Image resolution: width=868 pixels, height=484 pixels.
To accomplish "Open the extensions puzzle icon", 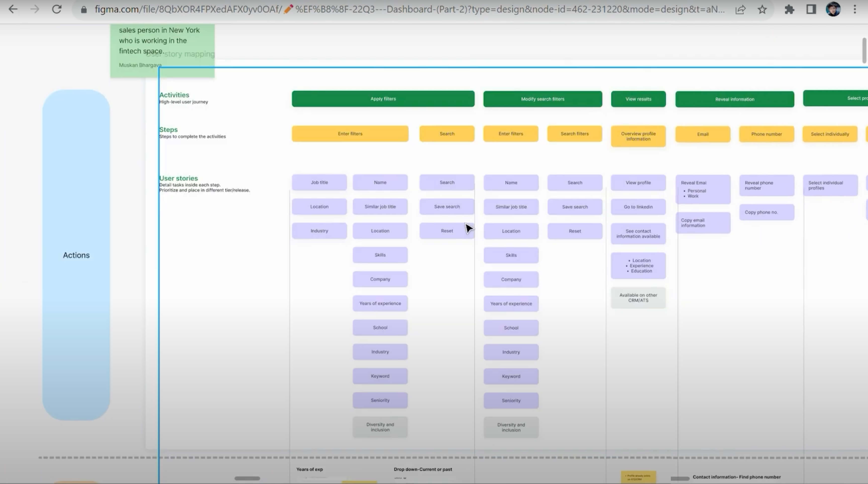I will [x=789, y=10].
